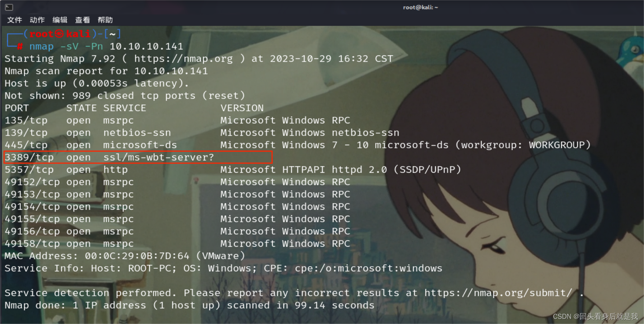644x324 pixels.
Task: Click the (root㉿kali)-[~] prompt
Action: 72,34
